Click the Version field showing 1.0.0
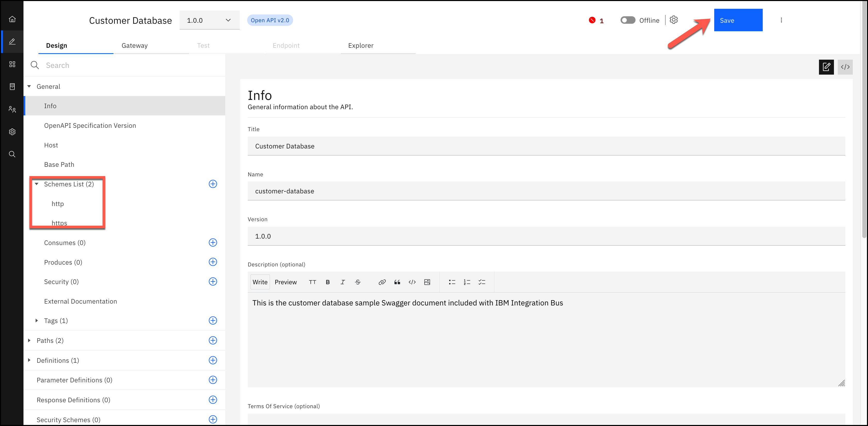The image size is (868, 426). coord(546,236)
